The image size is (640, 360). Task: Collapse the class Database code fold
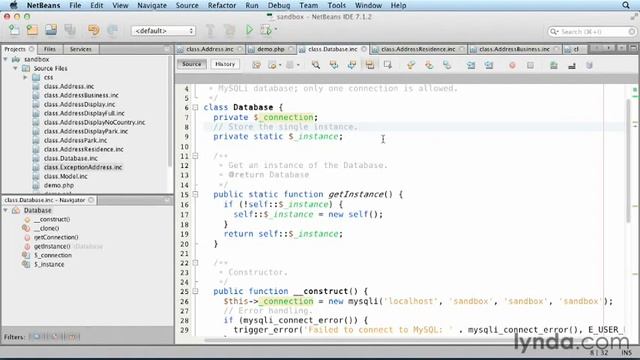pyautogui.click(x=196, y=107)
